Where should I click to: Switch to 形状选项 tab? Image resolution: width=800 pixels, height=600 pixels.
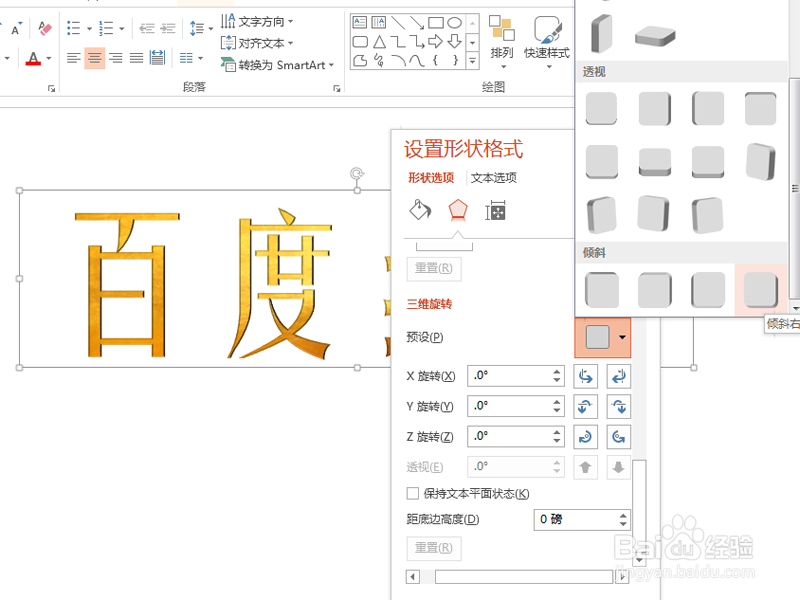tap(431, 178)
